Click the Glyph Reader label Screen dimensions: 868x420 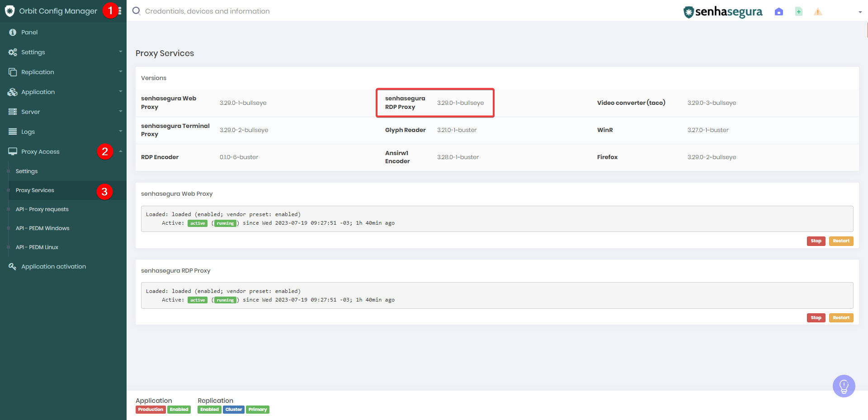[405, 130]
